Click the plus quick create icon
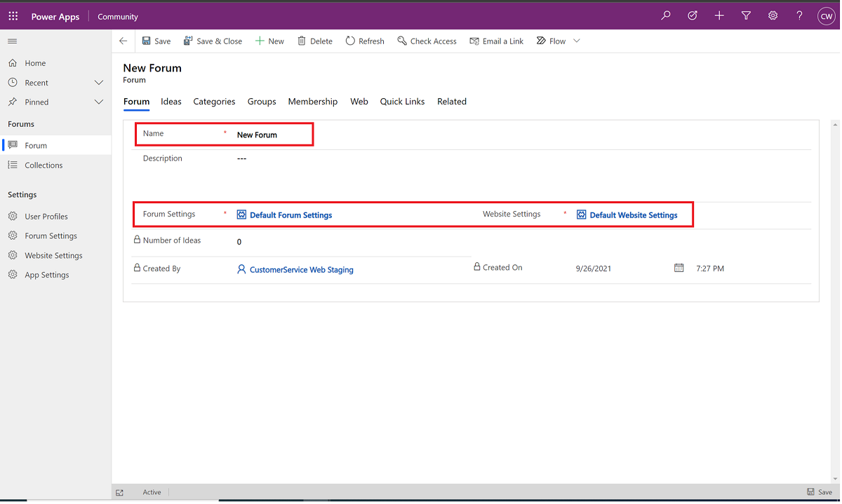The image size is (842, 504). coord(719,16)
